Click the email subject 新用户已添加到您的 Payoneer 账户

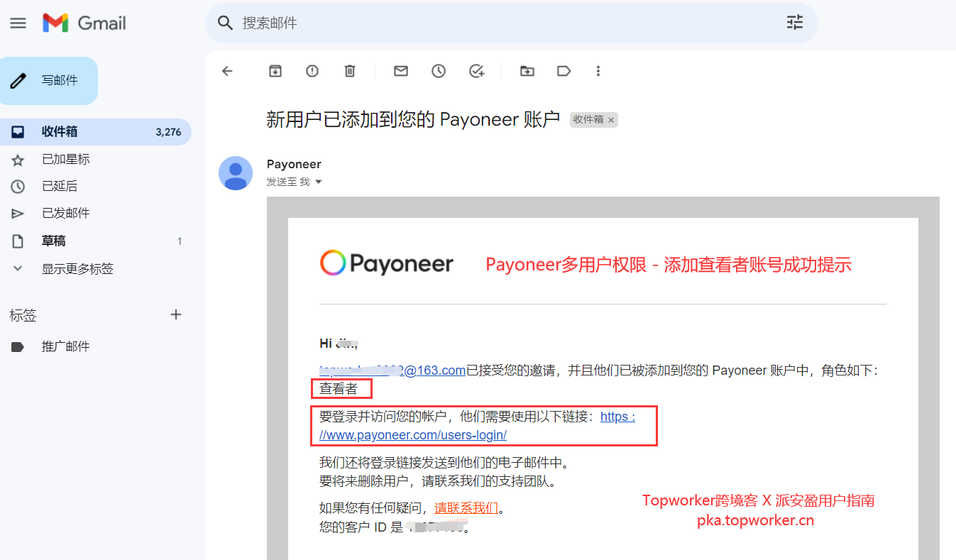413,119
